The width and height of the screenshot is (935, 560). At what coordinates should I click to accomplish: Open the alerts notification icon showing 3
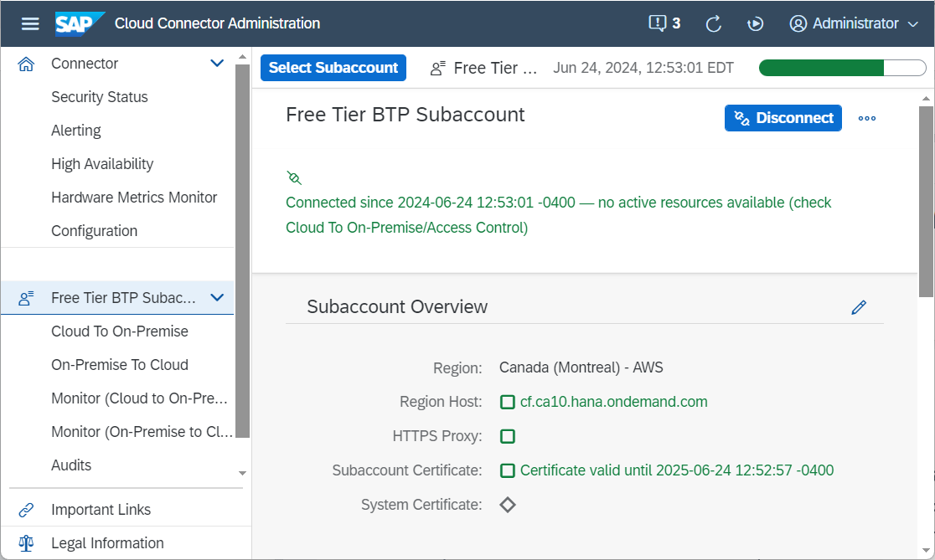pyautogui.click(x=664, y=23)
